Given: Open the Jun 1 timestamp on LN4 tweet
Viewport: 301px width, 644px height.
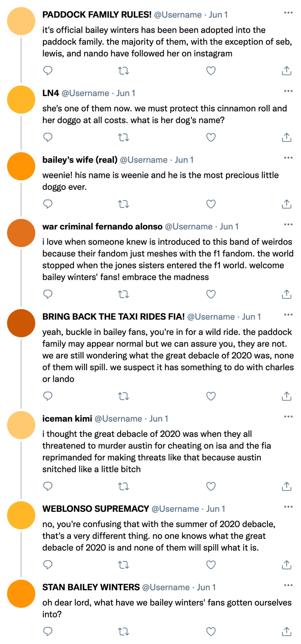Looking at the screenshot, I should coord(126,93).
